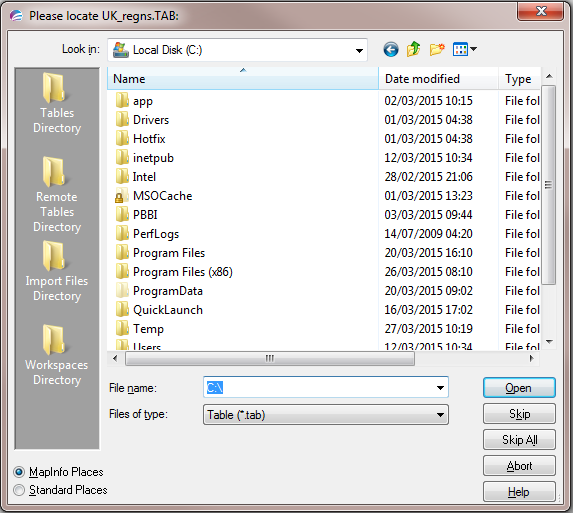Close the locate file dialog
573x513 pixels.
pos(541,11)
